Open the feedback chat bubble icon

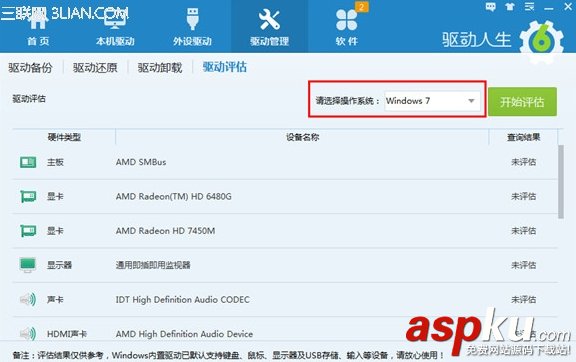[490, 7]
